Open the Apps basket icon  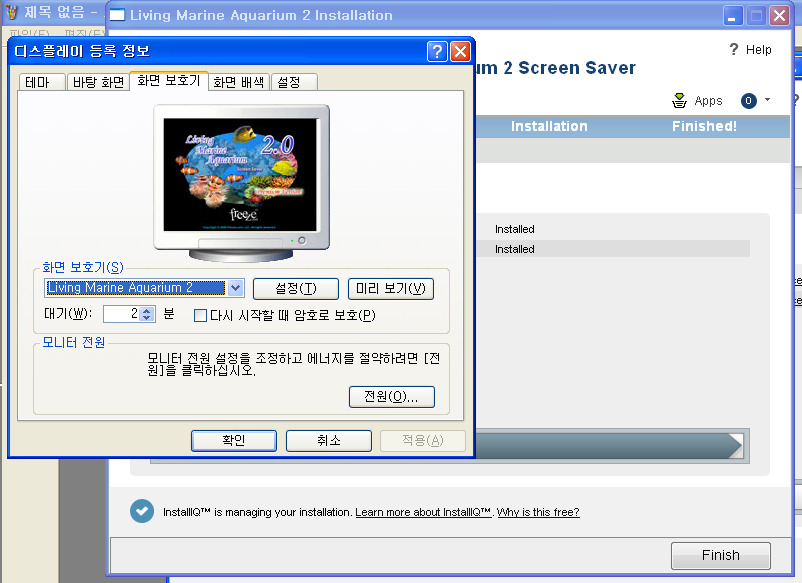click(x=679, y=100)
